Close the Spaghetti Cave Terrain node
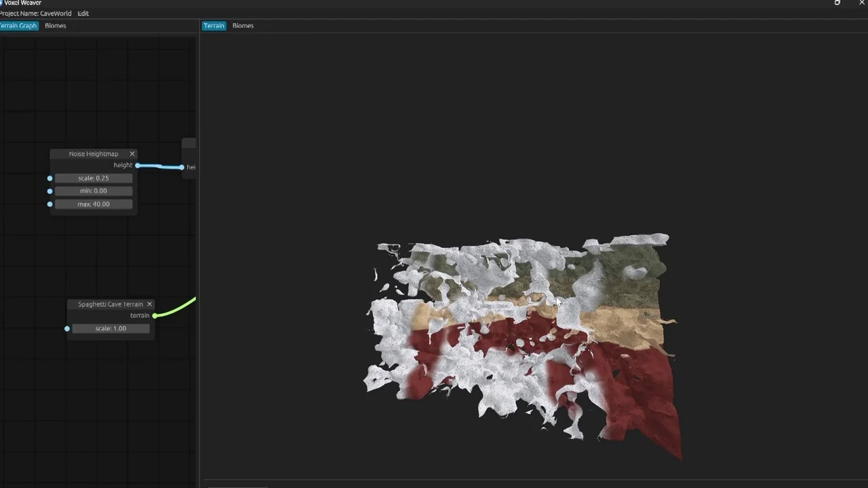This screenshot has width=868, height=488. [149, 304]
